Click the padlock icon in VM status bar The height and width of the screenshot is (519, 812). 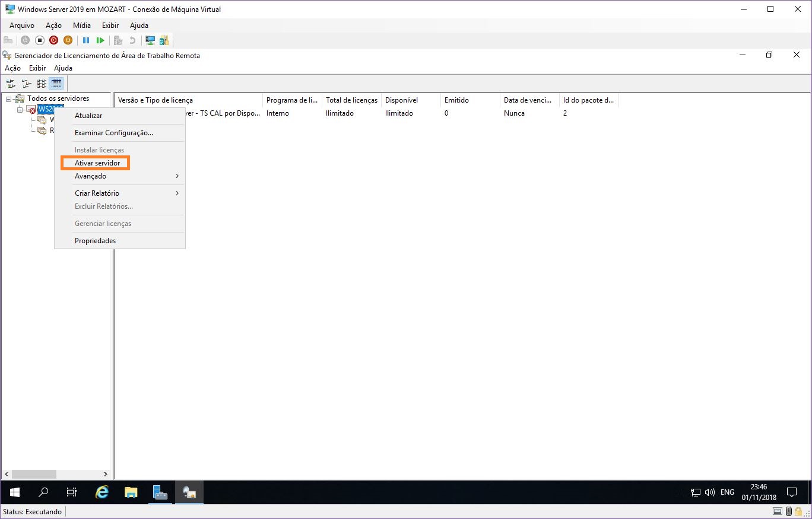click(x=798, y=511)
